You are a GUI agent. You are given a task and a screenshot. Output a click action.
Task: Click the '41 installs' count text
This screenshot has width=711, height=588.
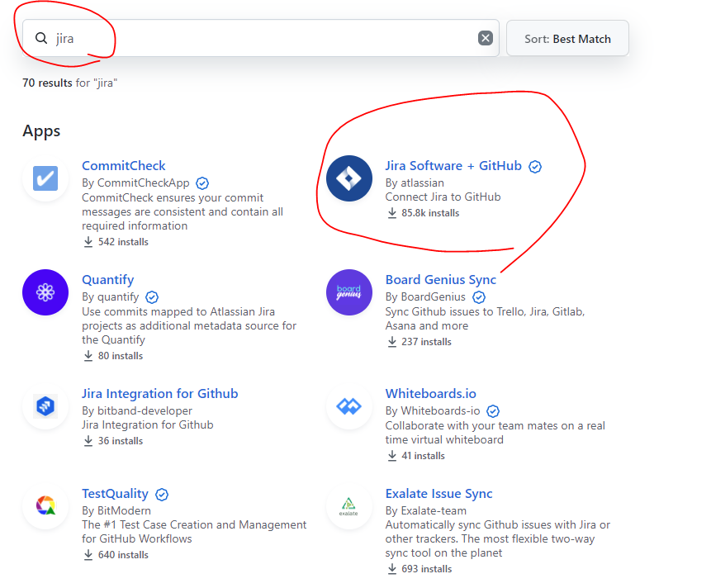tap(423, 456)
